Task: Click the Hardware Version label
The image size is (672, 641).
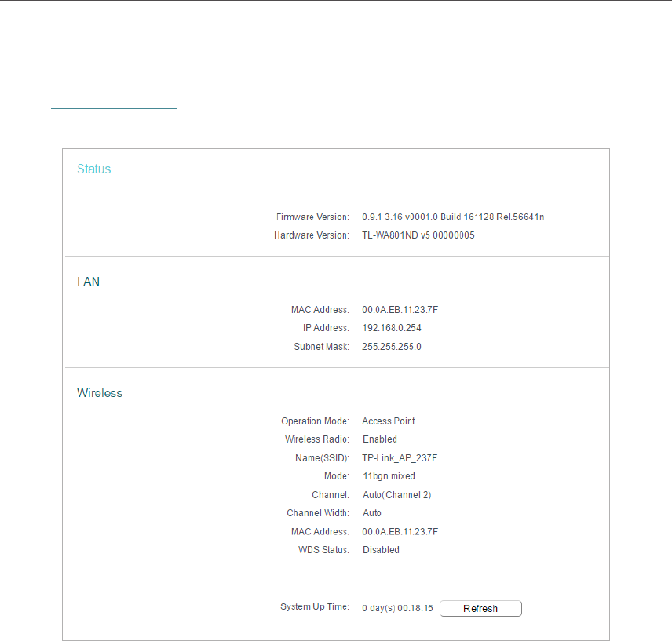Action: tap(312, 235)
